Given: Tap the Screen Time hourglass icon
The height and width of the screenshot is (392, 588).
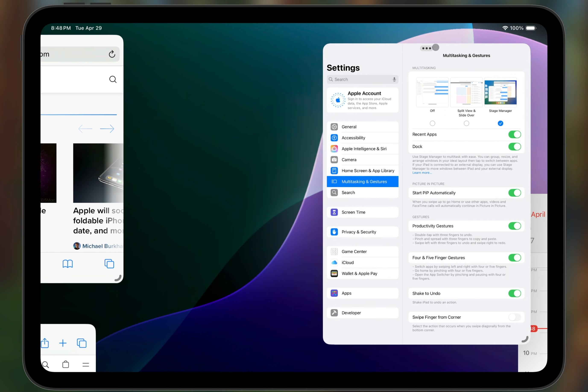Looking at the screenshot, I should coord(334,212).
